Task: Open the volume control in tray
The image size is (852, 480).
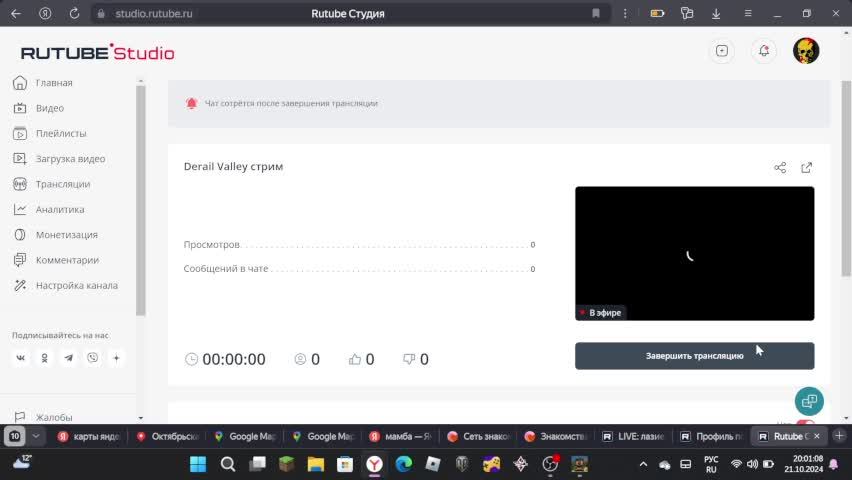Action: click(x=753, y=464)
